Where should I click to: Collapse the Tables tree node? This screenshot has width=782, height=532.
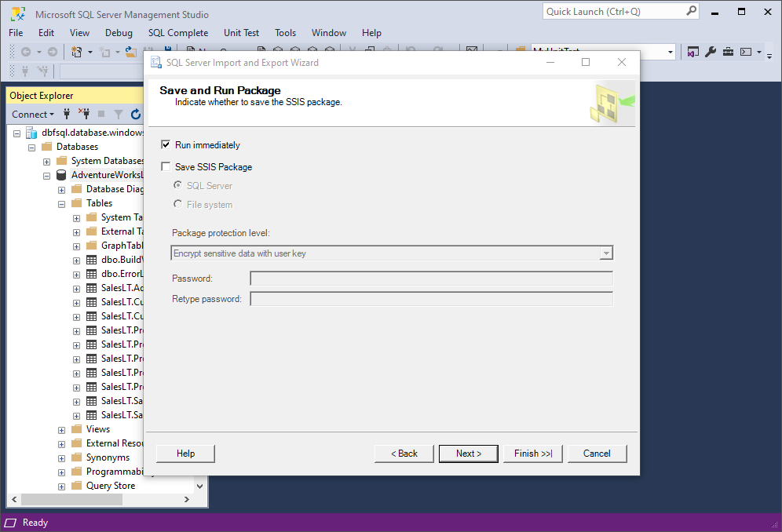tap(61, 204)
